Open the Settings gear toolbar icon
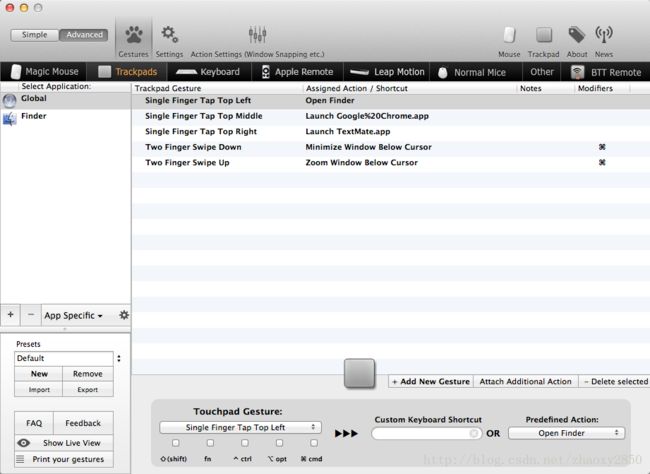This screenshot has width=650, height=474. click(x=169, y=41)
